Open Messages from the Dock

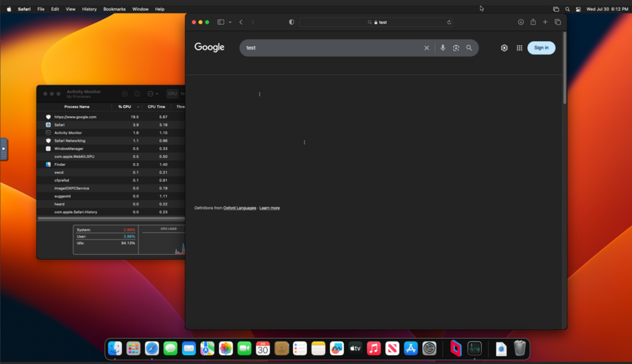coord(171,348)
